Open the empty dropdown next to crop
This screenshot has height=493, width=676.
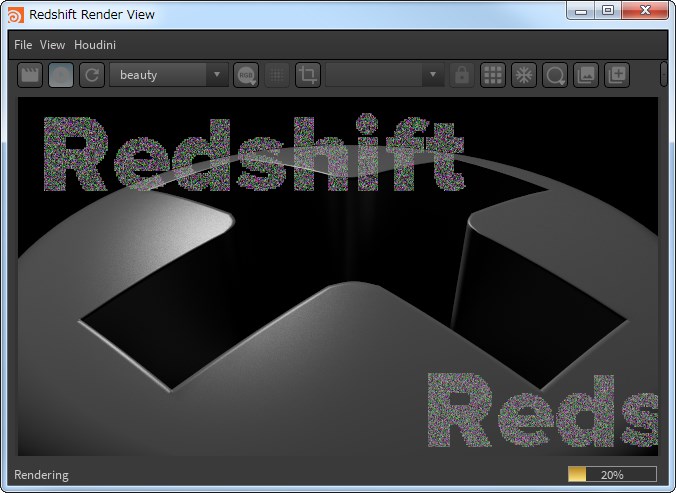tap(385, 75)
